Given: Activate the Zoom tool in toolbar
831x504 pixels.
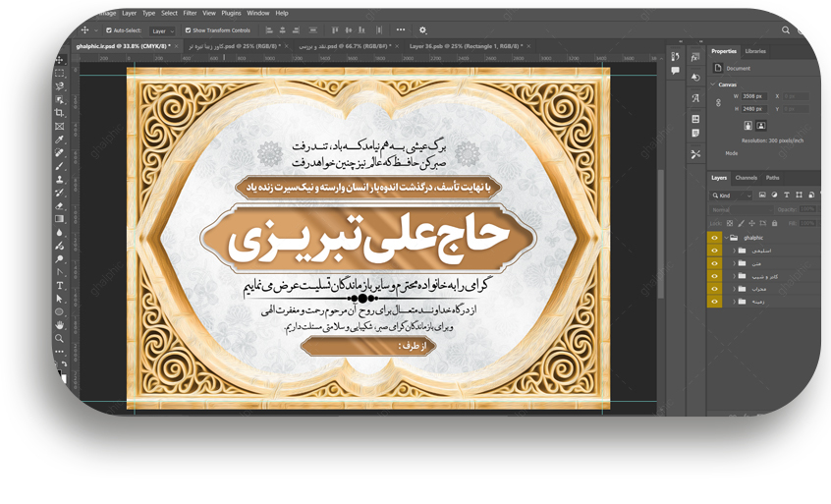Looking at the screenshot, I should tap(60, 338).
